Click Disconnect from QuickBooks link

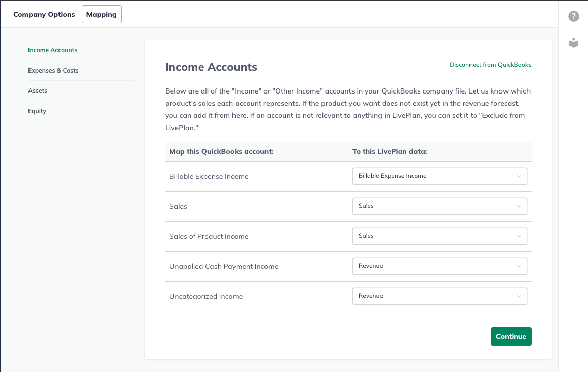coord(490,65)
